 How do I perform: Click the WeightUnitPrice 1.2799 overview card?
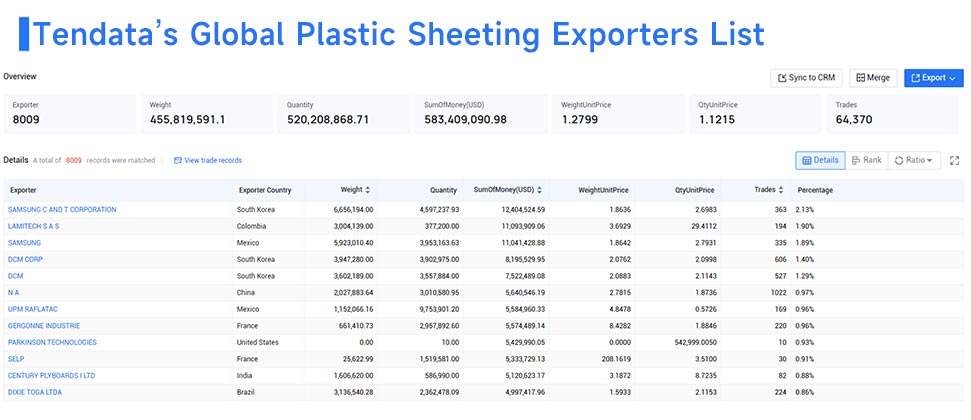pyautogui.click(x=619, y=114)
